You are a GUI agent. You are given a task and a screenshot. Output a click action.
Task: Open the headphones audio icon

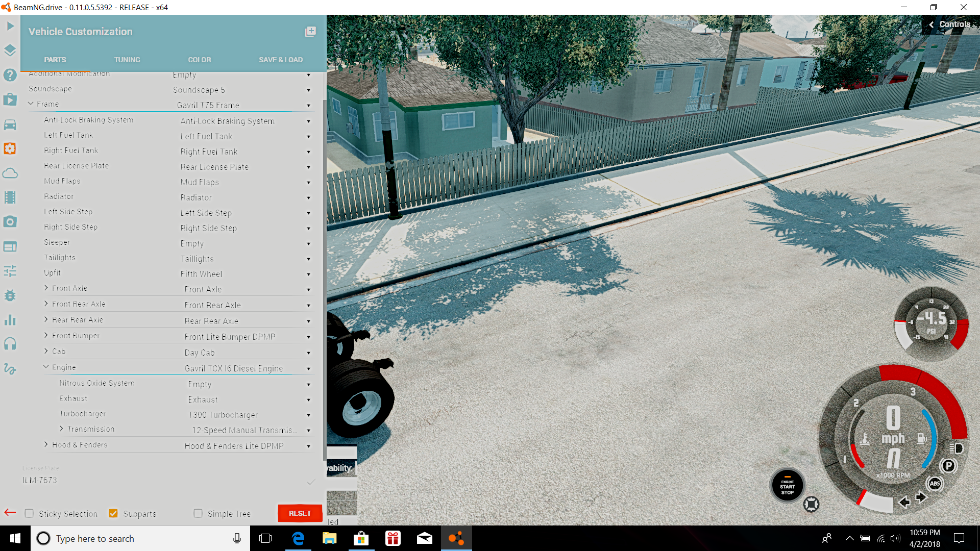pyautogui.click(x=10, y=344)
